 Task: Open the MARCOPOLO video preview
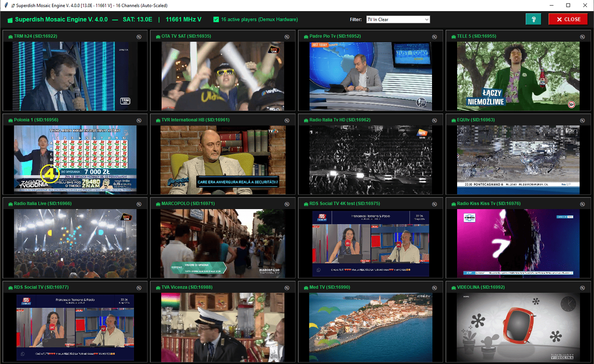coord(223,243)
